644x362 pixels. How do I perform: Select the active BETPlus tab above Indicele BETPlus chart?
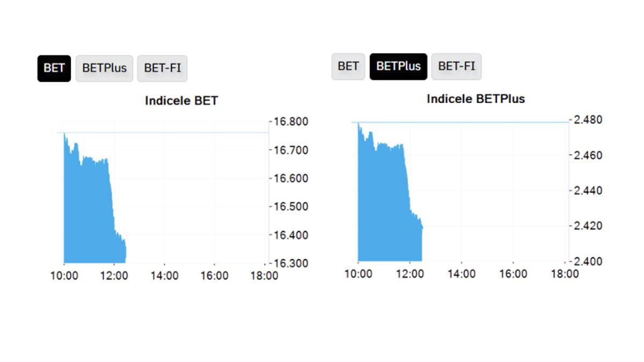tap(398, 67)
